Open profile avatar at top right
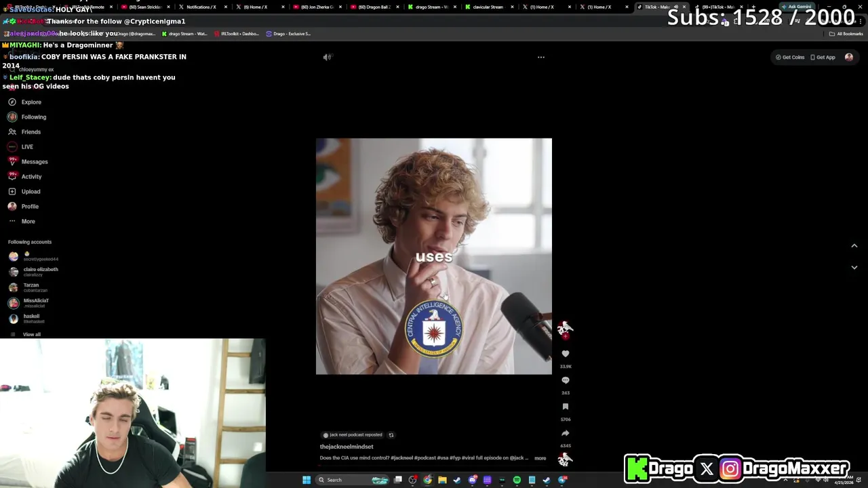This screenshot has height=488, width=868. tap(849, 58)
